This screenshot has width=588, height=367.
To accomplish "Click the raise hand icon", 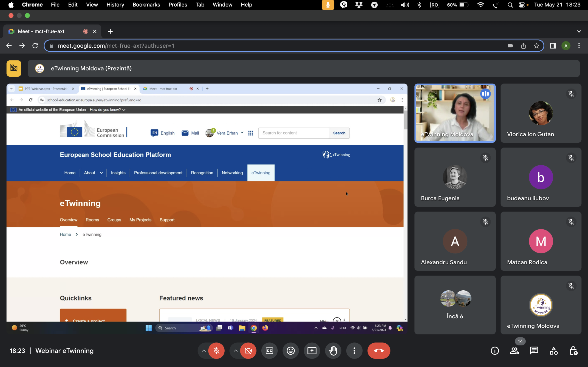I will point(333,350).
